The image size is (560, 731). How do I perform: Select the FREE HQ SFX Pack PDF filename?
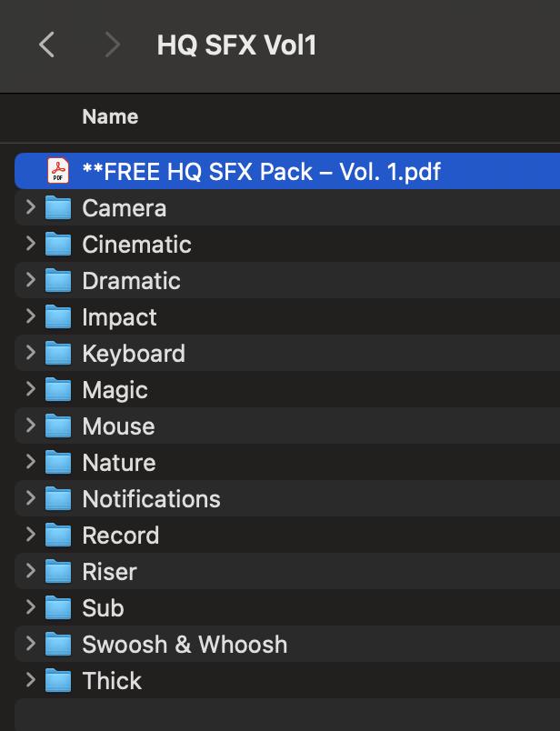(x=261, y=171)
